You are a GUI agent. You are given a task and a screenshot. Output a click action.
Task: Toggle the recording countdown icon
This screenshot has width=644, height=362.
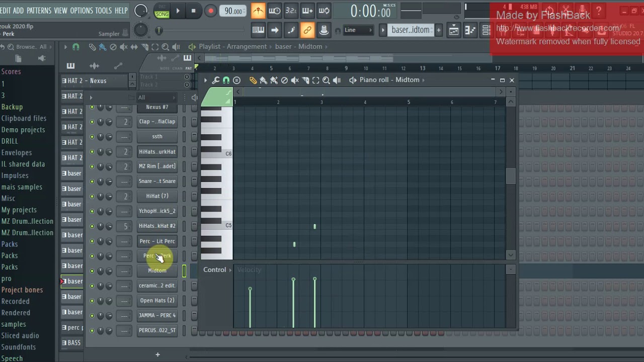tap(291, 10)
